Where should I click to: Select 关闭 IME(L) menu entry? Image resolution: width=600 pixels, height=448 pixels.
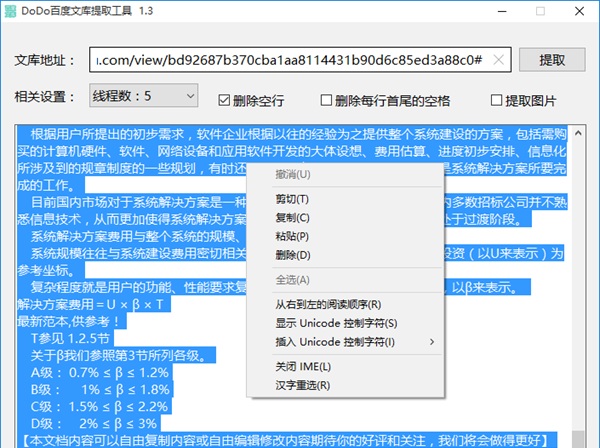[303, 367]
